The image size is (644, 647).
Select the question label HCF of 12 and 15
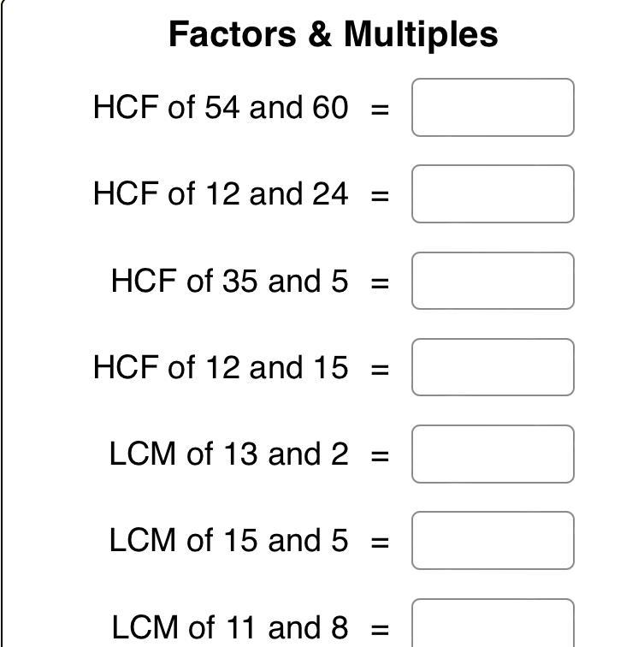tap(221, 368)
